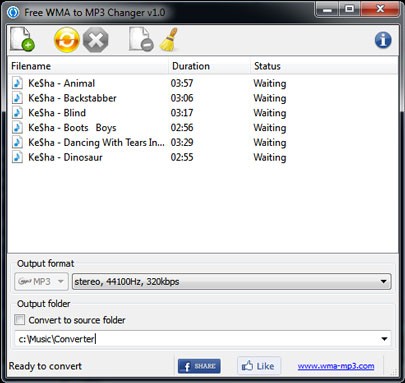Click the music note icon beside Dinosaur
The height and width of the screenshot is (383, 405).
pyautogui.click(x=17, y=157)
